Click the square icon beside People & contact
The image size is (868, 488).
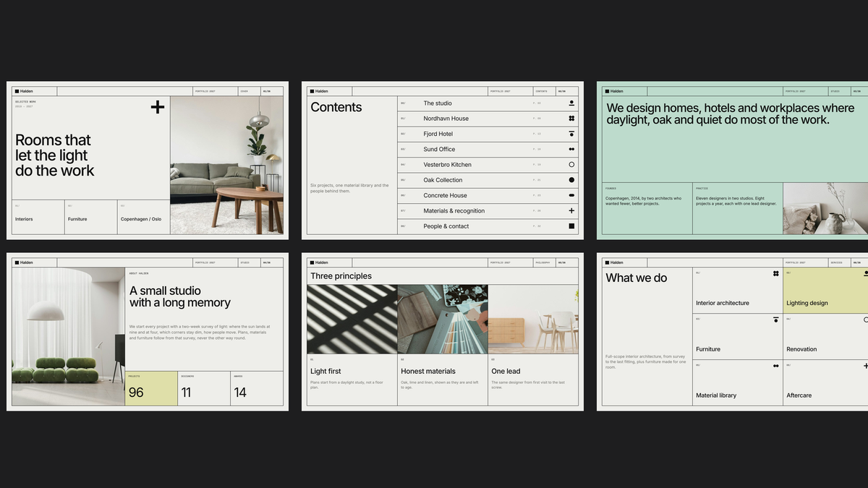click(x=571, y=226)
